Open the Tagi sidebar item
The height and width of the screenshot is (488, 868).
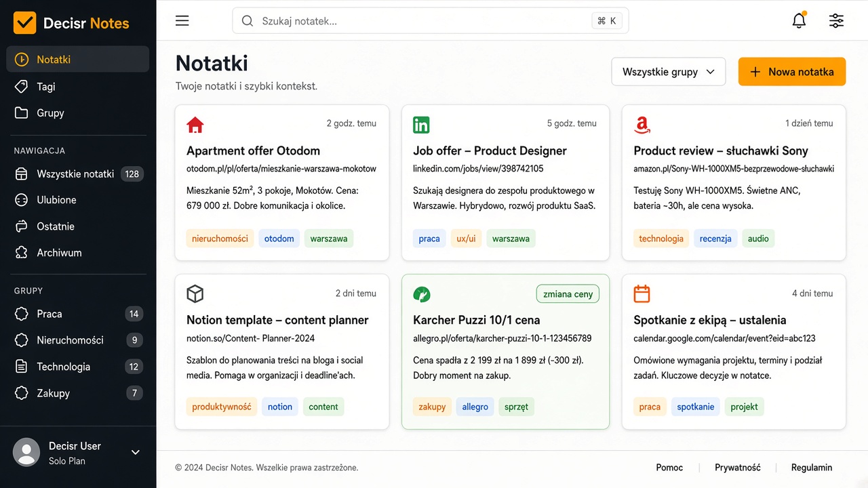78,87
